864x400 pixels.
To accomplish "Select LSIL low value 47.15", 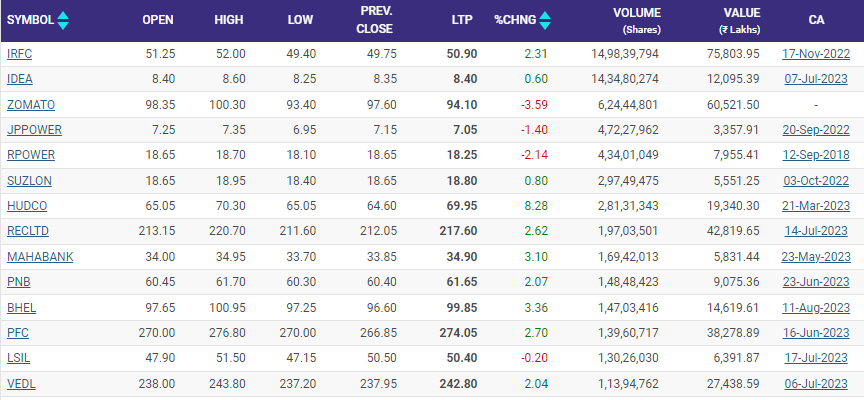I will tap(301, 358).
